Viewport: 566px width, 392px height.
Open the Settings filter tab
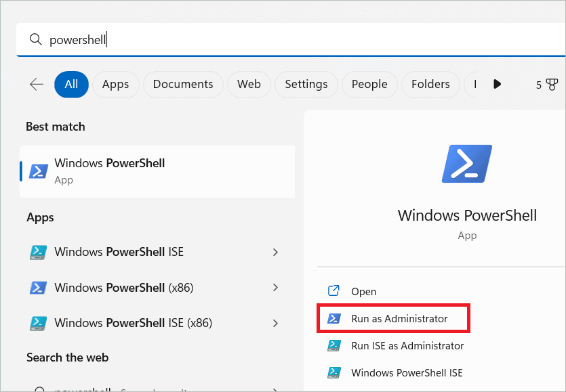click(306, 85)
